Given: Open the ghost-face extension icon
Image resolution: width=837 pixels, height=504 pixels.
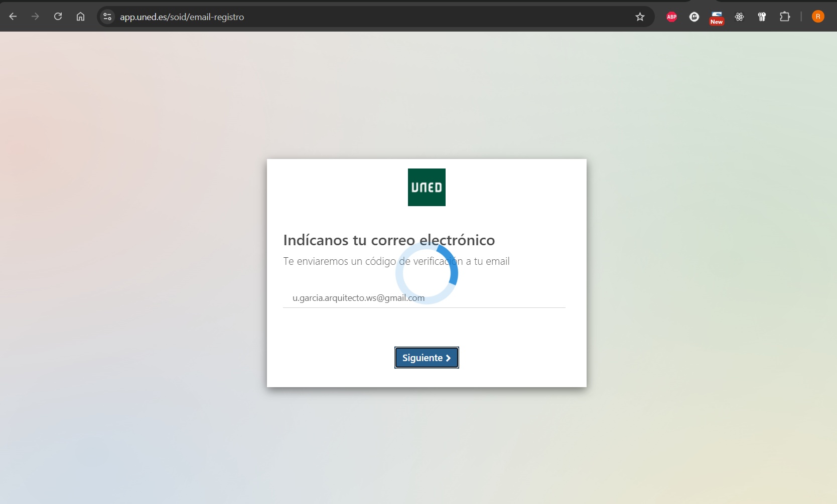Looking at the screenshot, I should (x=694, y=17).
